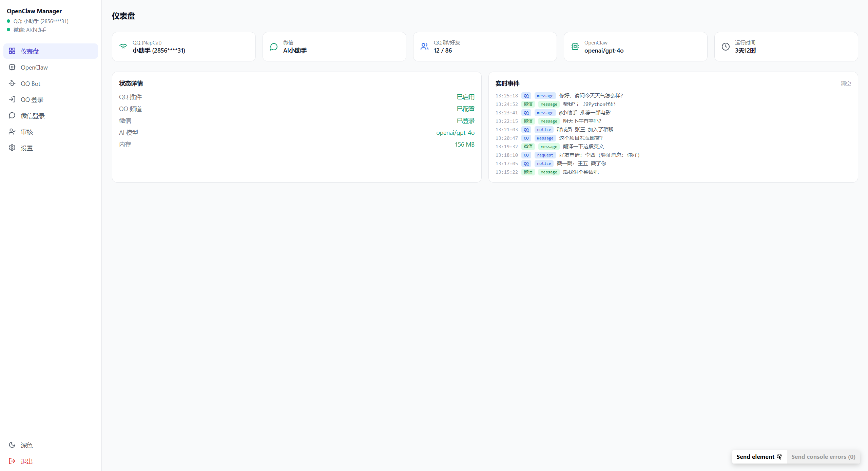
Task: Click the 3天12时 uptime value
Action: 745,51
